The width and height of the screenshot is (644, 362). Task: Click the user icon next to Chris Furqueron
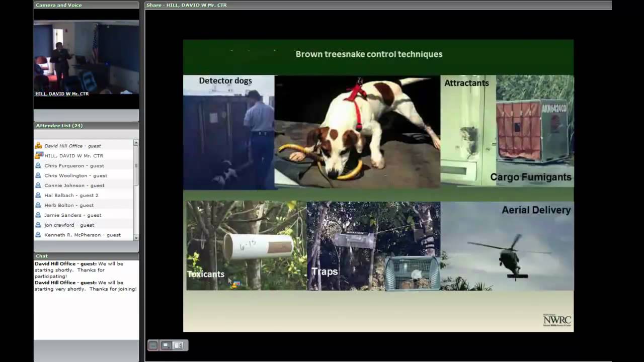[38, 165]
